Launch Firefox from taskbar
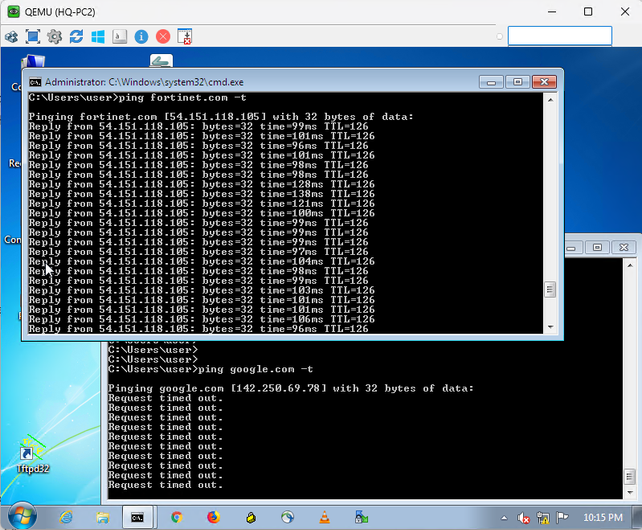 tap(213, 518)
